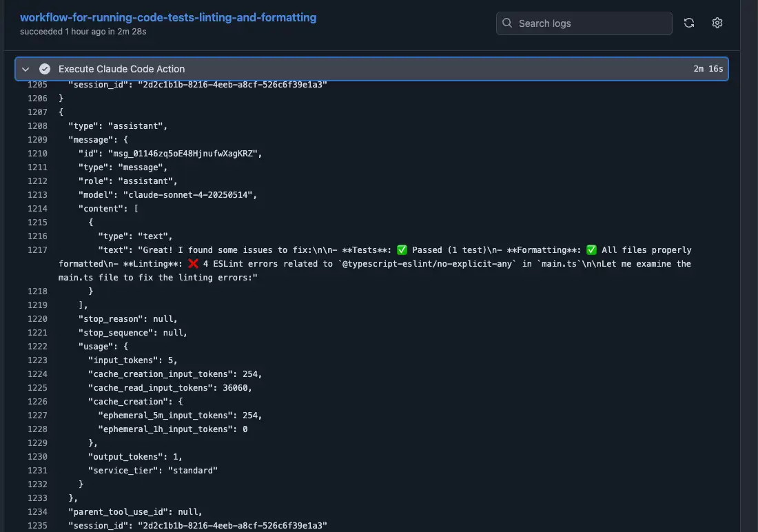This screenshot has width=758, height=532.
Task: Open log settings gear icon
Action: coord(717,23)
